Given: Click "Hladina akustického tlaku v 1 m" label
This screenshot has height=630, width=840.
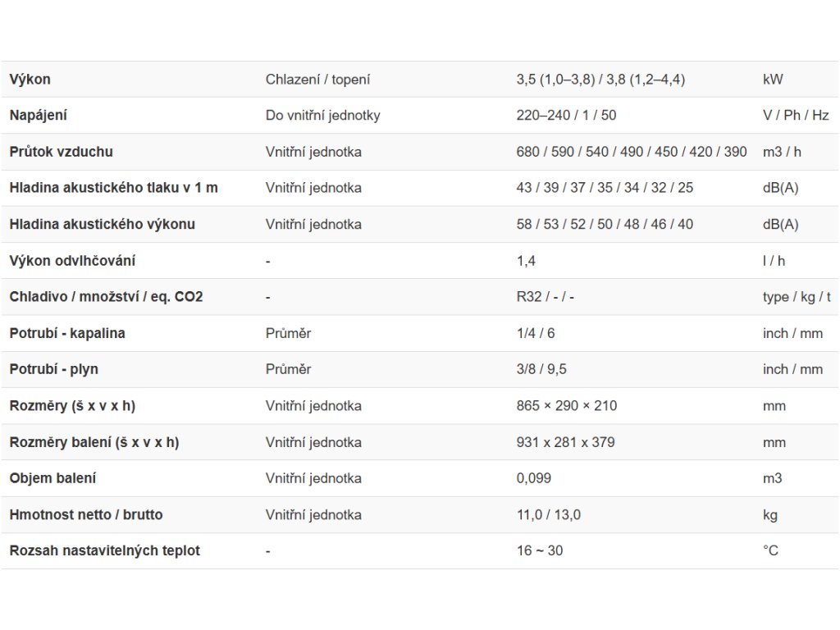Looking at the screenshot, I should tap(113, 188).
